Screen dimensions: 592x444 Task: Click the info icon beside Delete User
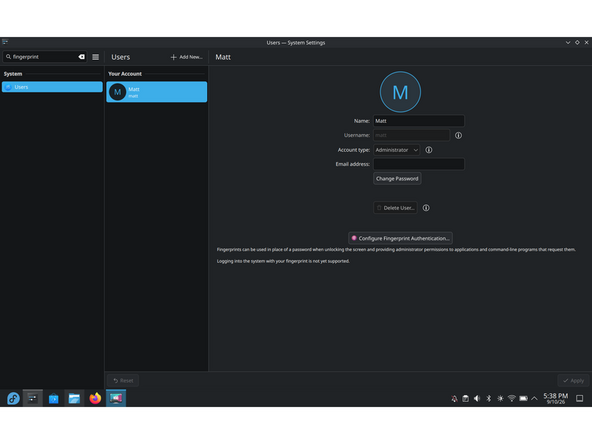click(426, 208)
